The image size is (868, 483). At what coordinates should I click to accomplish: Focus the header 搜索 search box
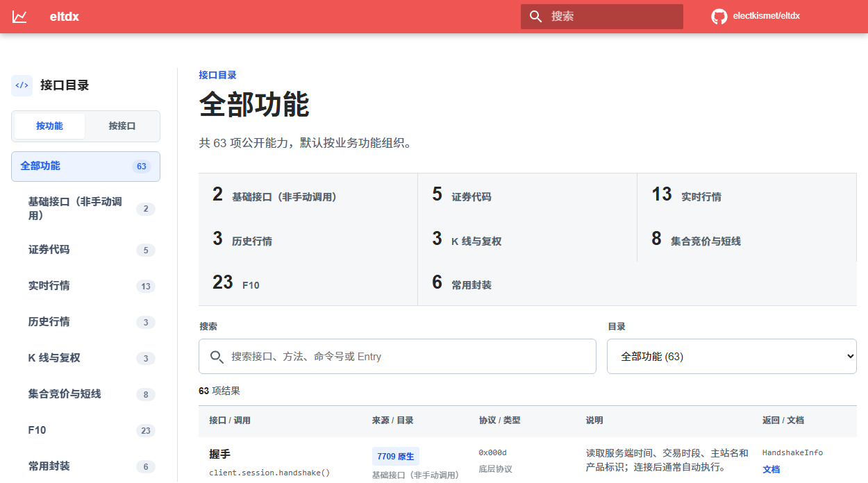click(x=602, y=17)
